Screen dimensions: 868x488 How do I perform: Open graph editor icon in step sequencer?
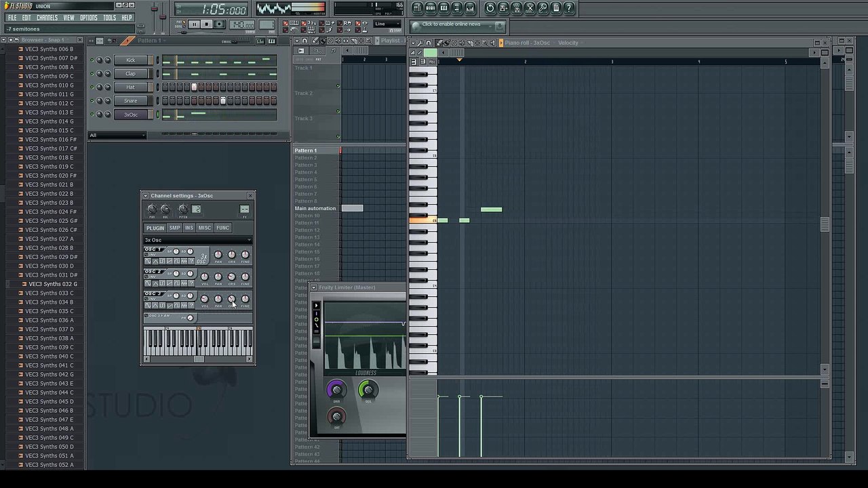pyautogui.click(x=260, y=41)
